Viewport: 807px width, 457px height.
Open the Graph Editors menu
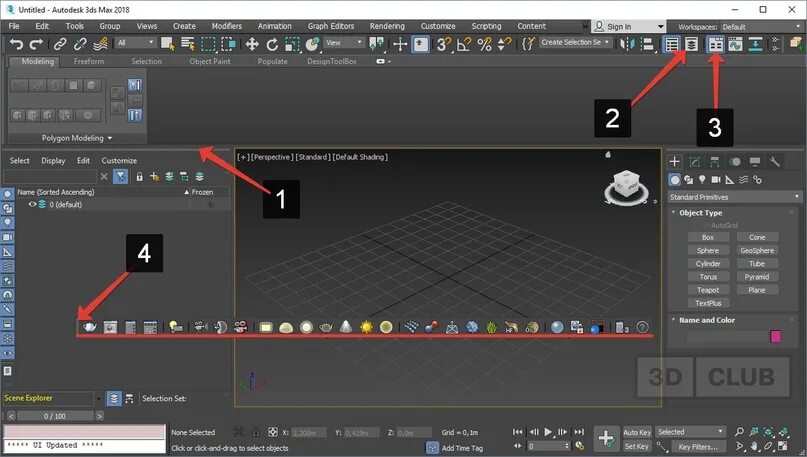pos(331,26)
